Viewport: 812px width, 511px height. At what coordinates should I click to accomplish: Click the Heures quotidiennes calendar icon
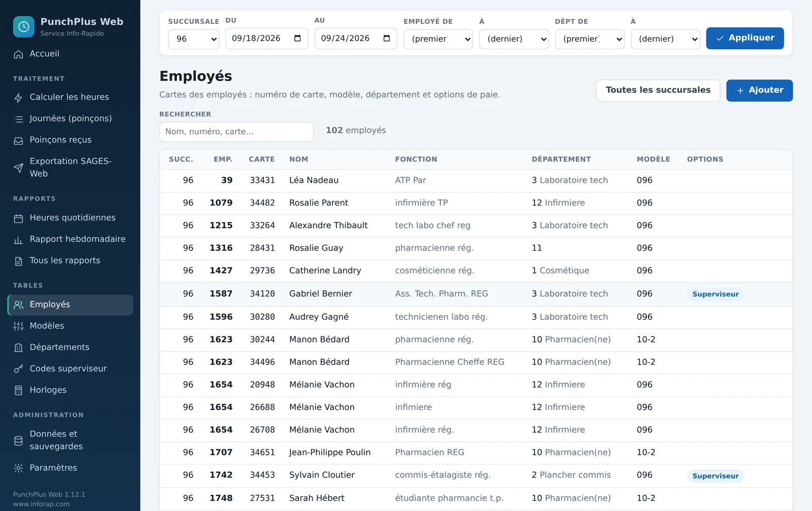pos(18,218)
